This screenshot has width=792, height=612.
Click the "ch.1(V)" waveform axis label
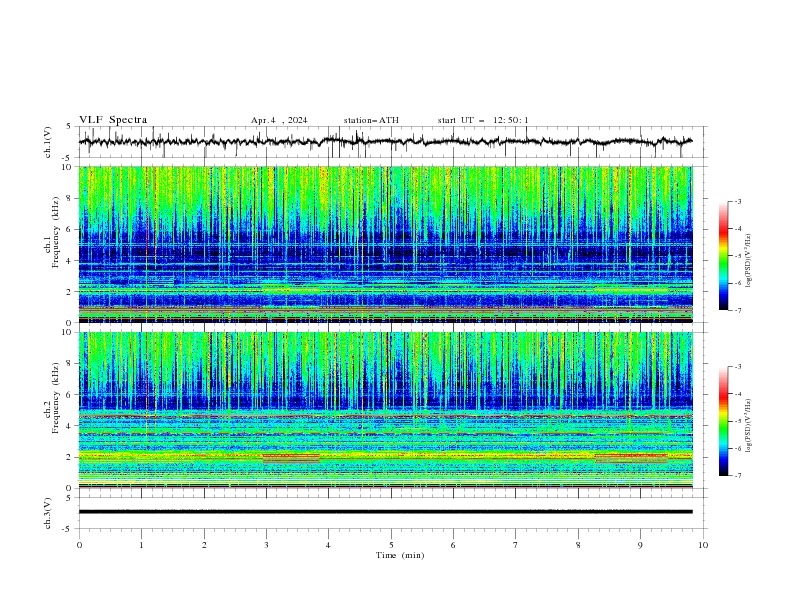[48, 142]
